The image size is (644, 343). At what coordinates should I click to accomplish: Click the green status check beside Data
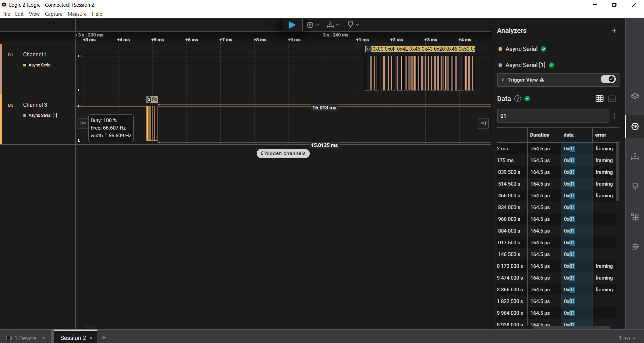click(x=527, y=99)
